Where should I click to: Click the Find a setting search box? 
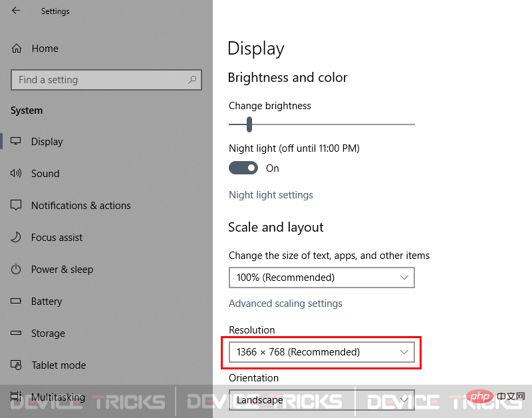[106, 80]
